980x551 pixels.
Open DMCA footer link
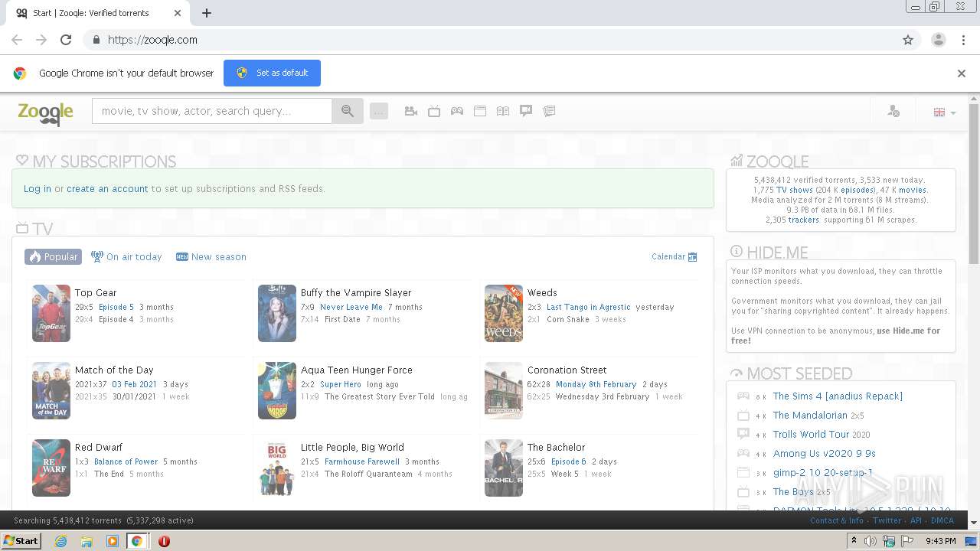[x=942, y=520]
